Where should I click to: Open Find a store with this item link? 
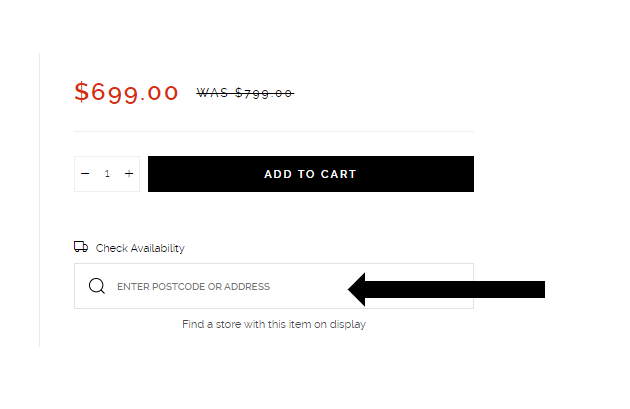tap(274, 324)
